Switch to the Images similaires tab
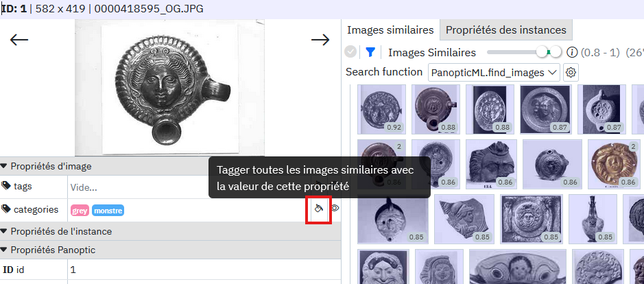Screen dimensions: 644x284 coord(390,29)
